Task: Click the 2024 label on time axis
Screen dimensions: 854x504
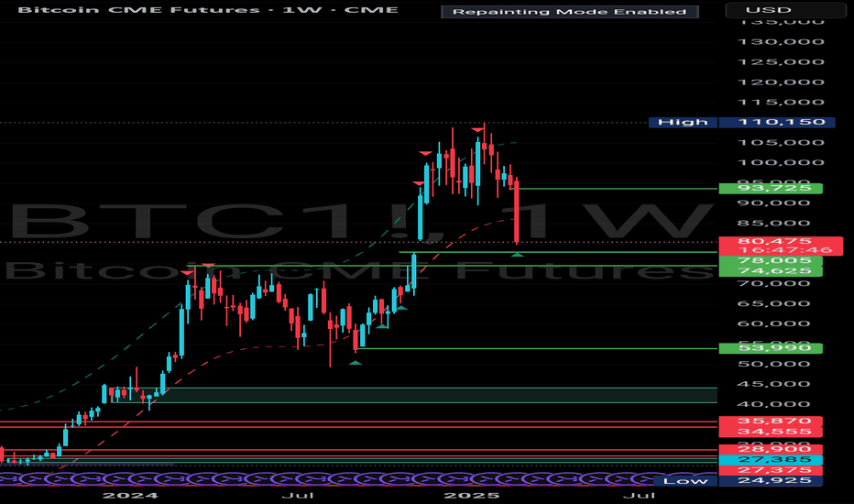Action: pos(131,495)
